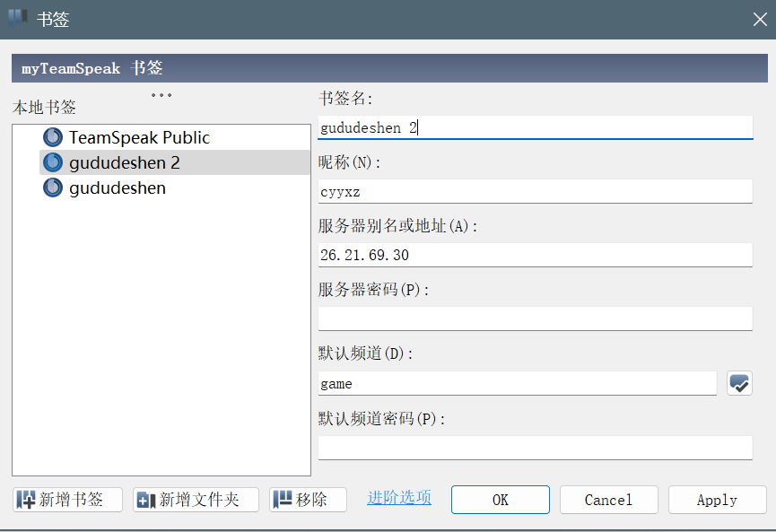The height and width of the screenshot is (532, 776).
Task: Click the 服务器密码 server password field
Action: pos(536,318)
